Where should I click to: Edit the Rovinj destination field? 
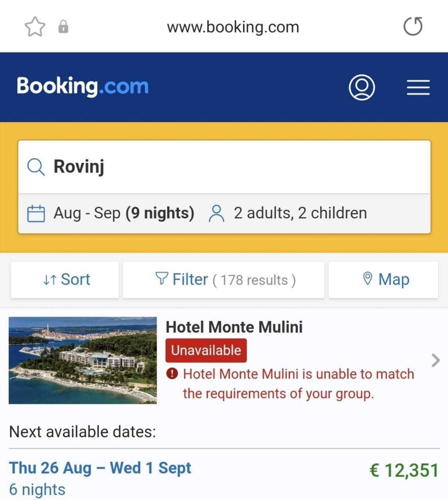tap(234, 167)
